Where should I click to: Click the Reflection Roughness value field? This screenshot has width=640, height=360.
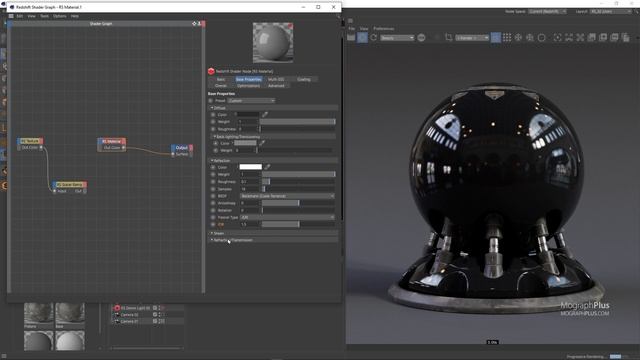pos(250,182)
